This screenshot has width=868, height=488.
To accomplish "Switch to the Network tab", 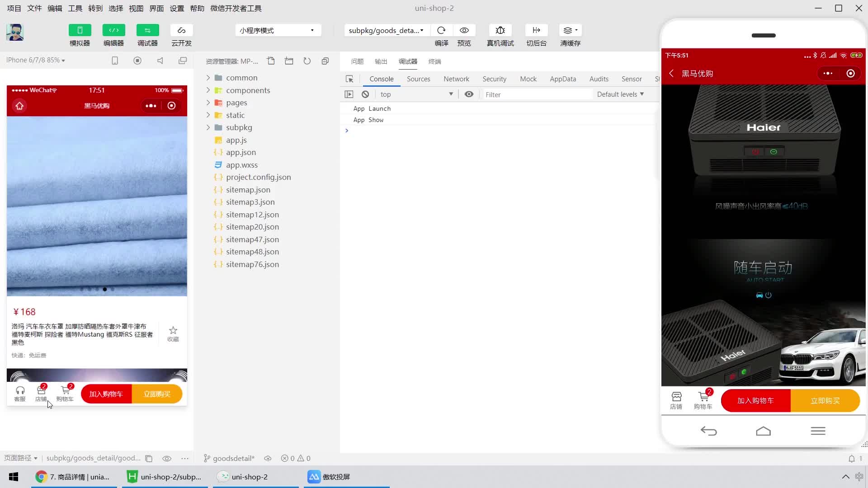I will coord(456,79).
